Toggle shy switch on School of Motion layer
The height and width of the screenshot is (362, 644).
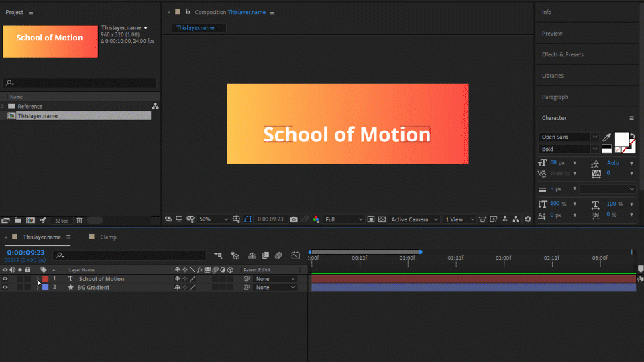click(177, 279)
